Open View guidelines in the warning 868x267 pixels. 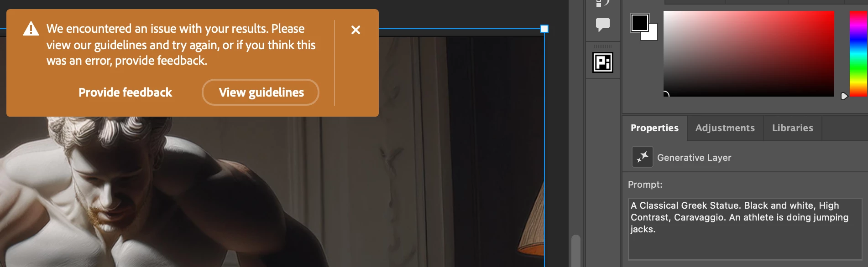coord(261,92)
